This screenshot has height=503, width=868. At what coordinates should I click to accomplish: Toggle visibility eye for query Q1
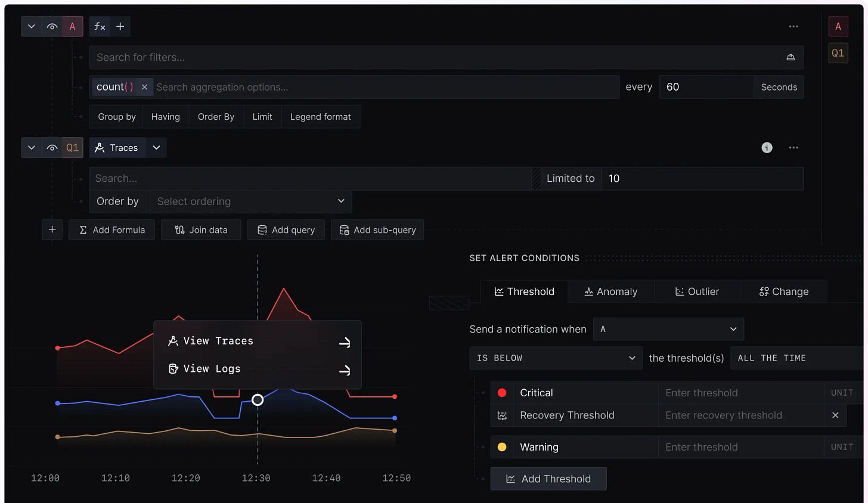pyautogui.click(x=52, y=148)
